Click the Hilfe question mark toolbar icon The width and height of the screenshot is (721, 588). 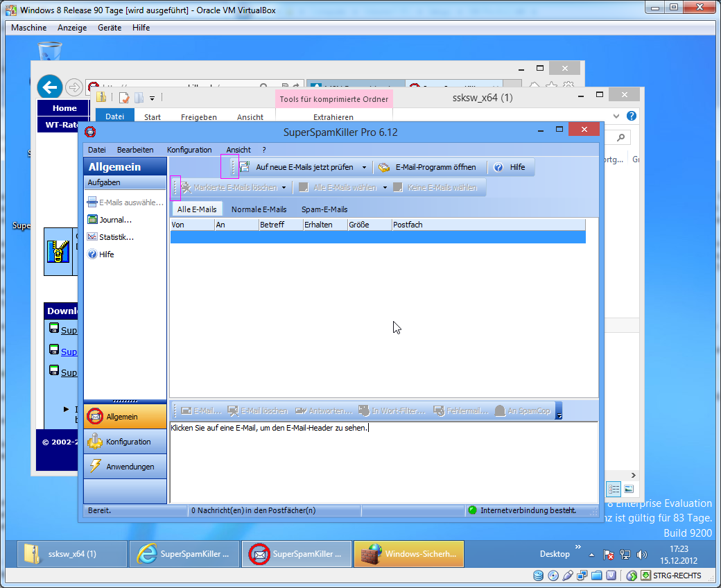click(x=498, y=167)
